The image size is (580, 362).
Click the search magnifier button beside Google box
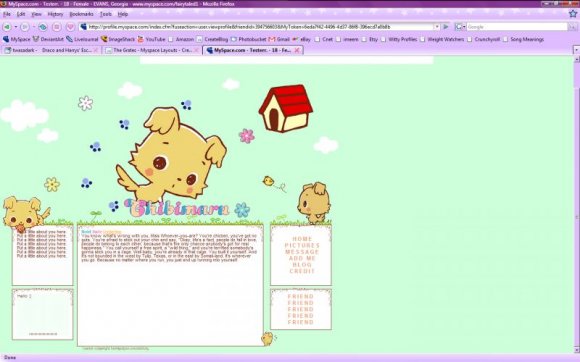point(573,27)
